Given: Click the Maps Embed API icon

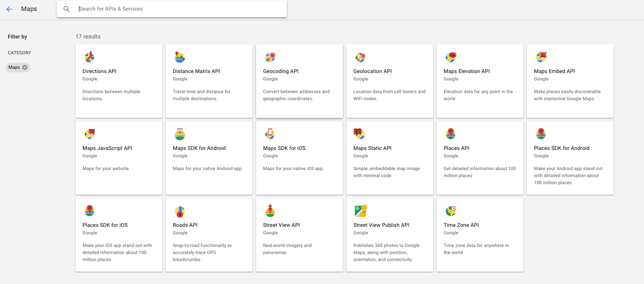Looking at the screenshot, I should pos(541,57).
